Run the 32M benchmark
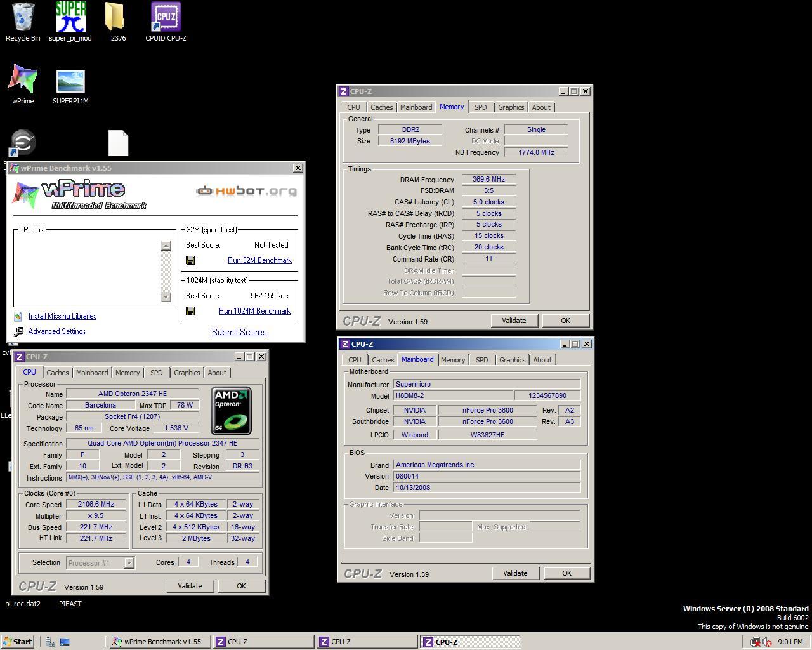 click(259, 260)
